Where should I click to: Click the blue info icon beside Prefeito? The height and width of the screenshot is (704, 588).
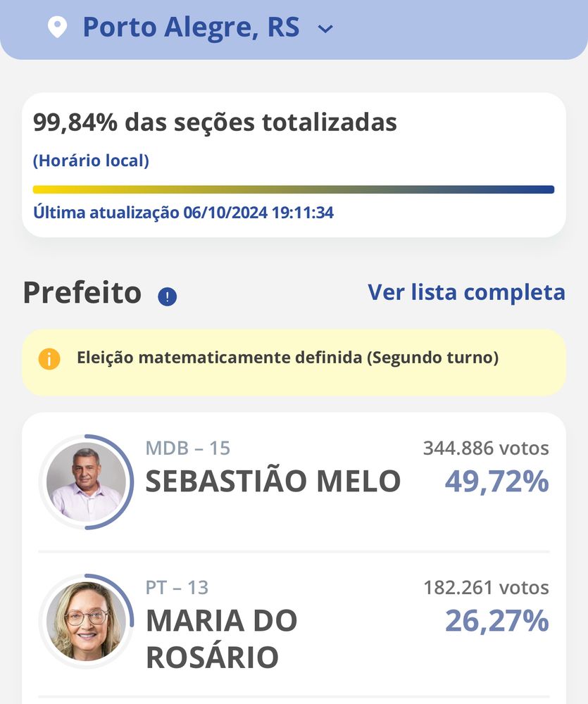(167, 296)
